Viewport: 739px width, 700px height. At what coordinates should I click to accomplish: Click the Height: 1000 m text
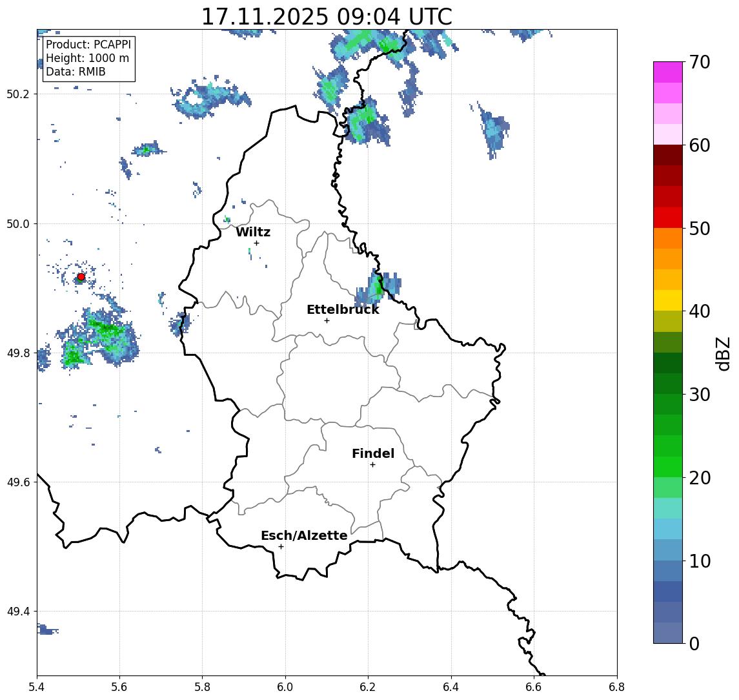click(x=87, y=58)
